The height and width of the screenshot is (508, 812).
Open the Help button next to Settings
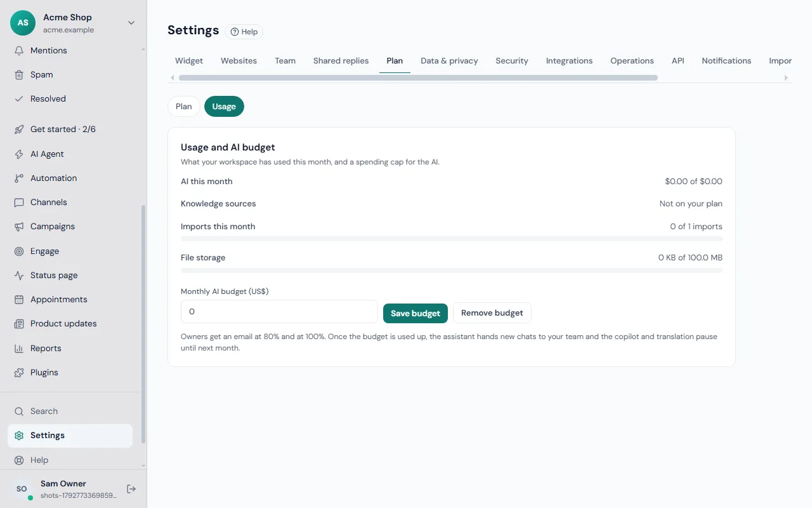coord(244,32)
